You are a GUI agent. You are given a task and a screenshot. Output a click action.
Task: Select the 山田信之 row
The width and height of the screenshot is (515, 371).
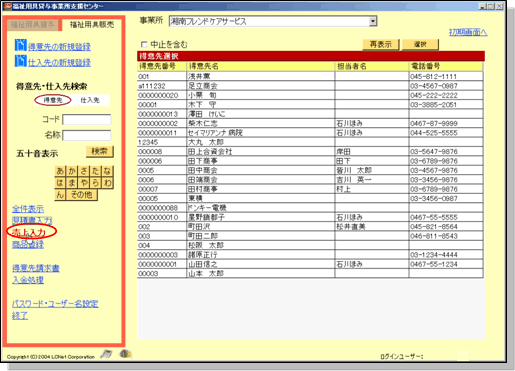pos(310,264)
